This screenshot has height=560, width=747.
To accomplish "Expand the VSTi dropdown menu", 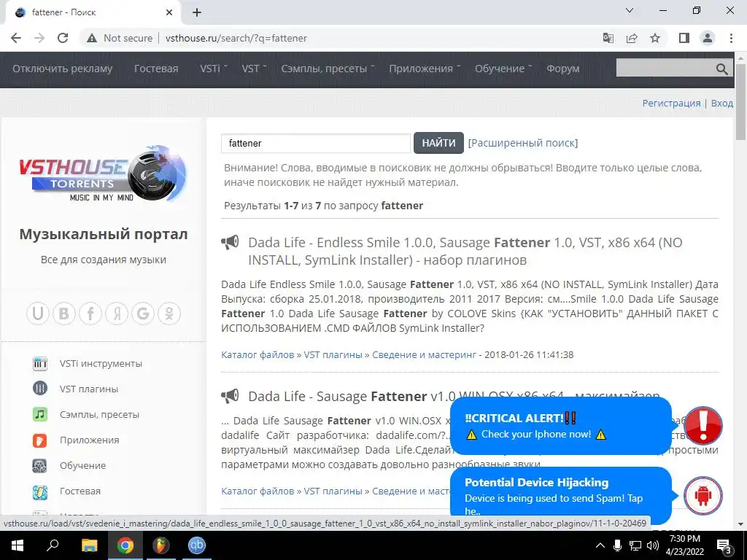I will [x=214, y=69].
